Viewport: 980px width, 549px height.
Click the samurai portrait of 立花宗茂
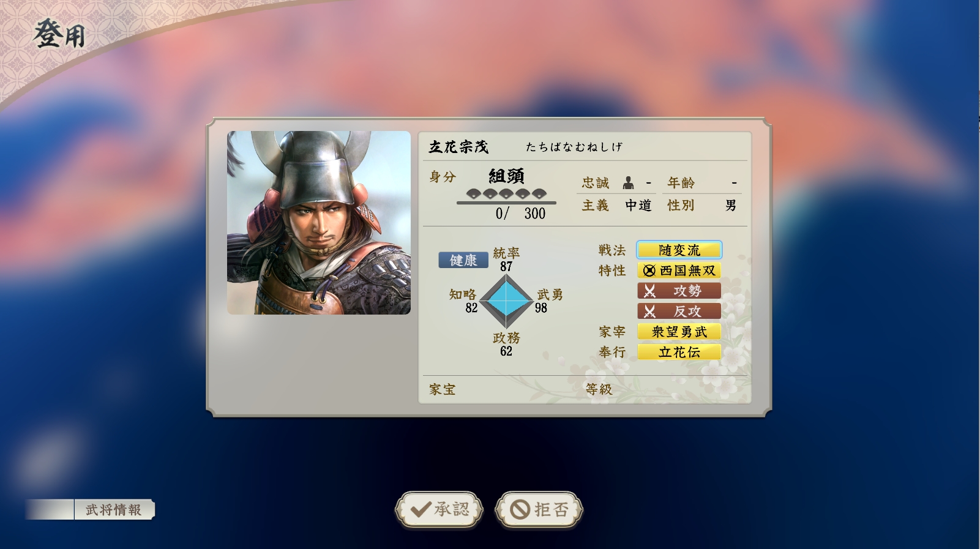click(319, 223)
